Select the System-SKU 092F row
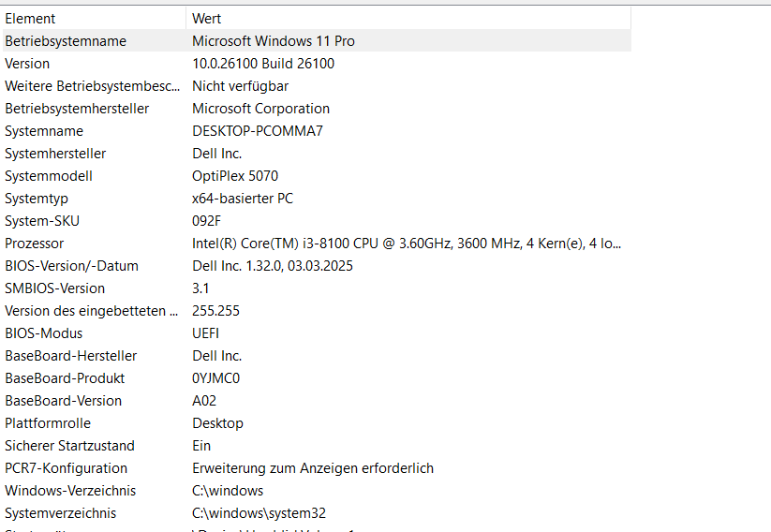Screen dimensions: 771x532 [x=42, y=221]
